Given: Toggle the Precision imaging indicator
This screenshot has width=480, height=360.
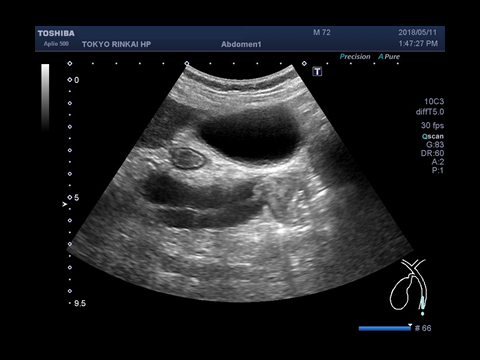Looking at the screenshot, I should click(x=355, y=57).
